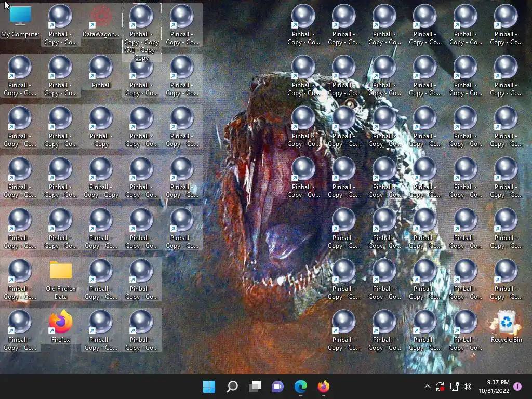Open the Windows Start menu

209,387
